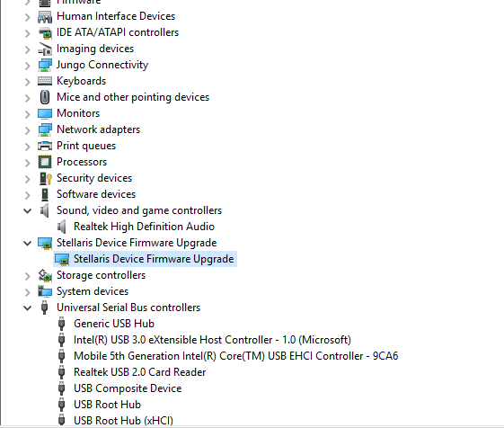Click the USB Composite Device plug icon

coord(61,388)
